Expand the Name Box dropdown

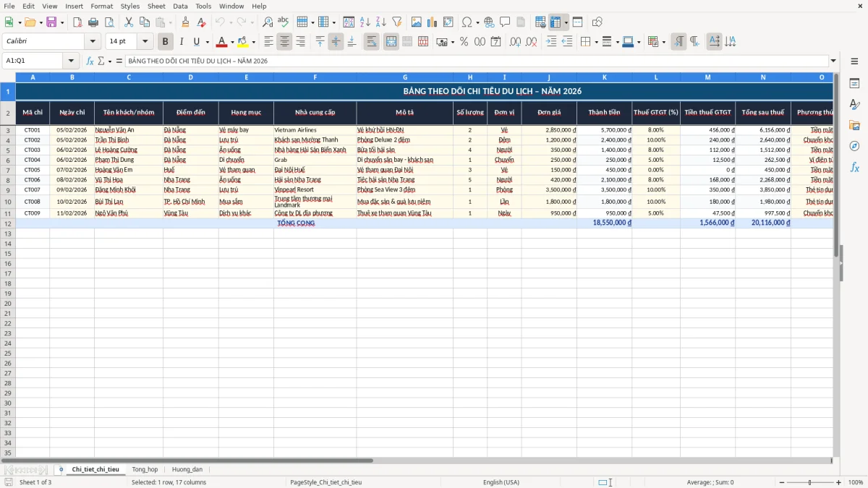click(71, 61)
